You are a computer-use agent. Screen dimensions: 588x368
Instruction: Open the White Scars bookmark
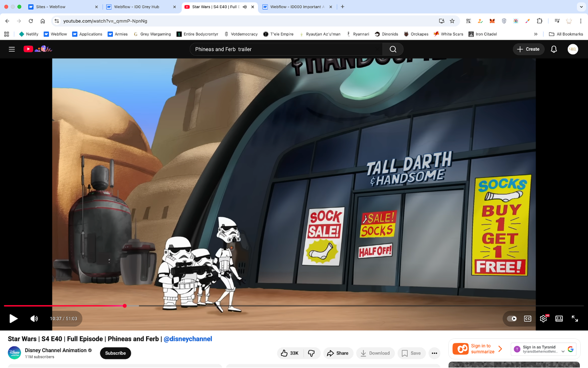[448, 34]
